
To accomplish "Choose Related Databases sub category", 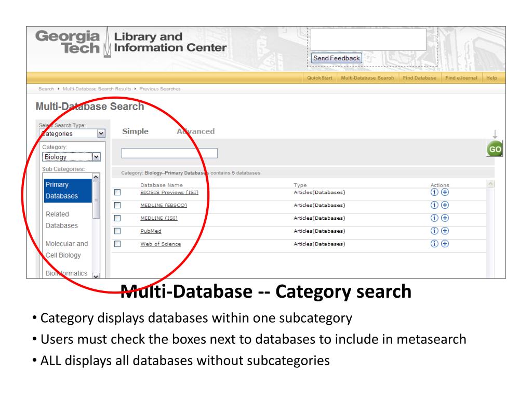I will click(62, 220).
